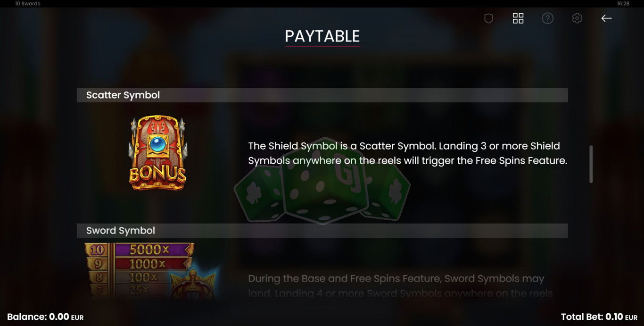Viewport: 644px width, 326px height.
Task: Click the Balance 0.00 EUR display
Action: coord(45,317)
